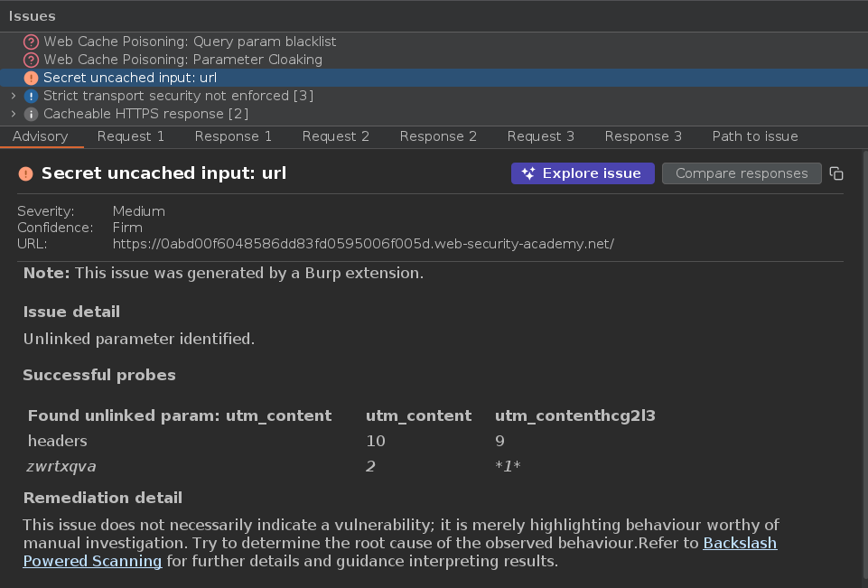Go to the Path to issue tab
Viewport: 868px width, 588px height.
tap(755, 136)
